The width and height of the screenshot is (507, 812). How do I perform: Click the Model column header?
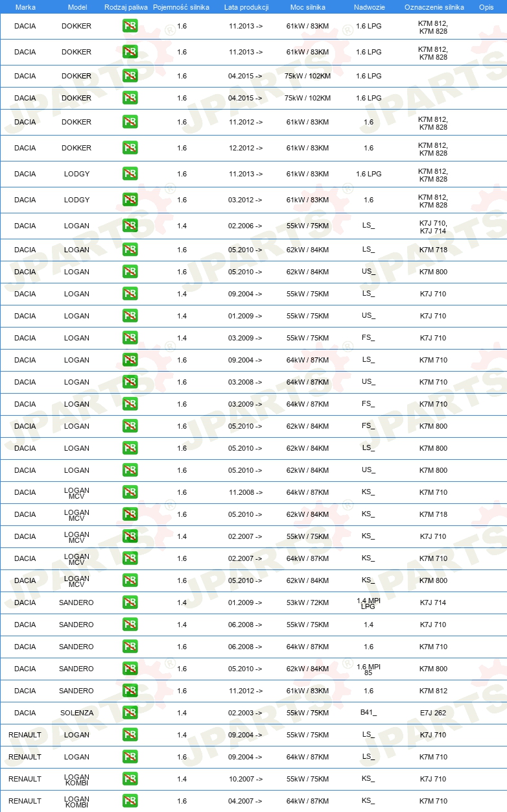pos(77,6)
